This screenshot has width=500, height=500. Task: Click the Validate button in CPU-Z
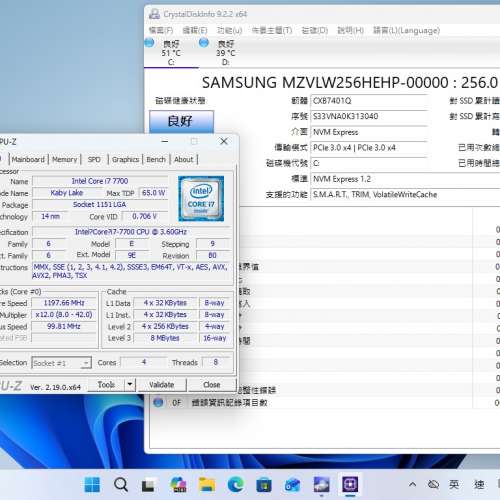(x=162, y=385)
